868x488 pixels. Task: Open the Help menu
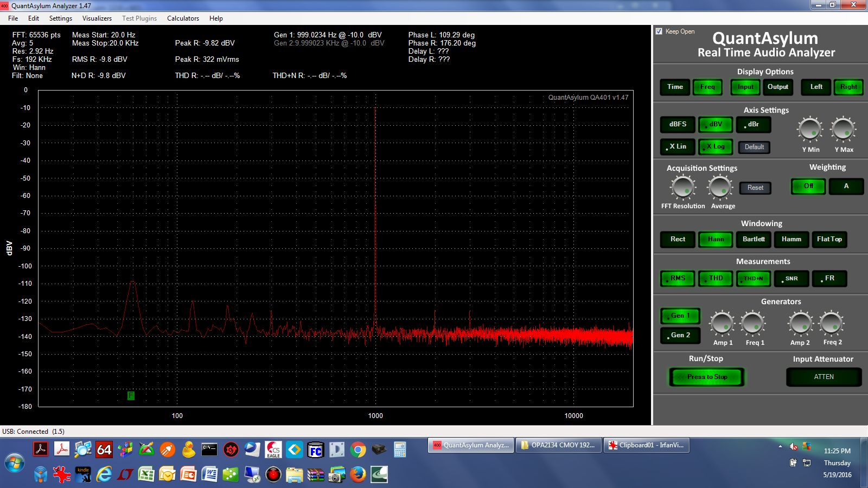pos(216,18)
